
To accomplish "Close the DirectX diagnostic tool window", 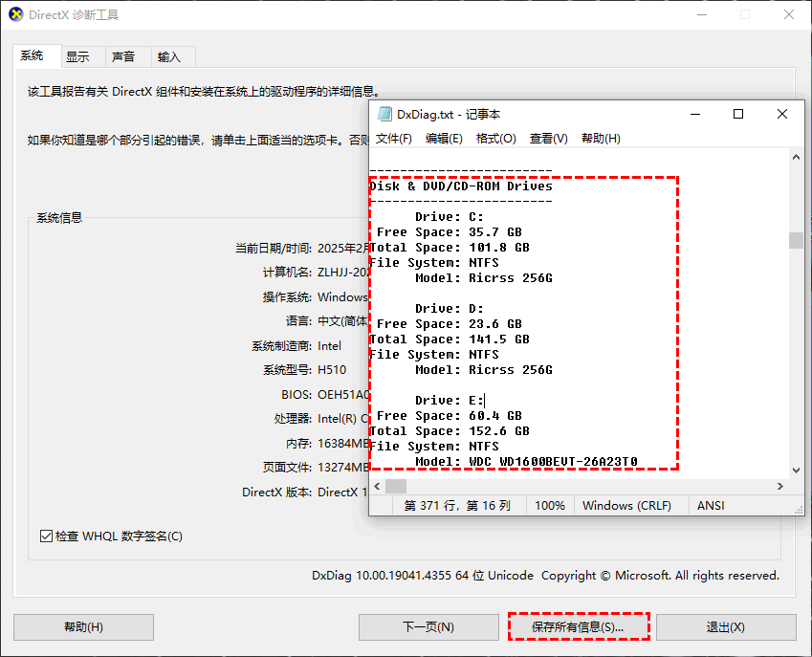I will point(789,14).
